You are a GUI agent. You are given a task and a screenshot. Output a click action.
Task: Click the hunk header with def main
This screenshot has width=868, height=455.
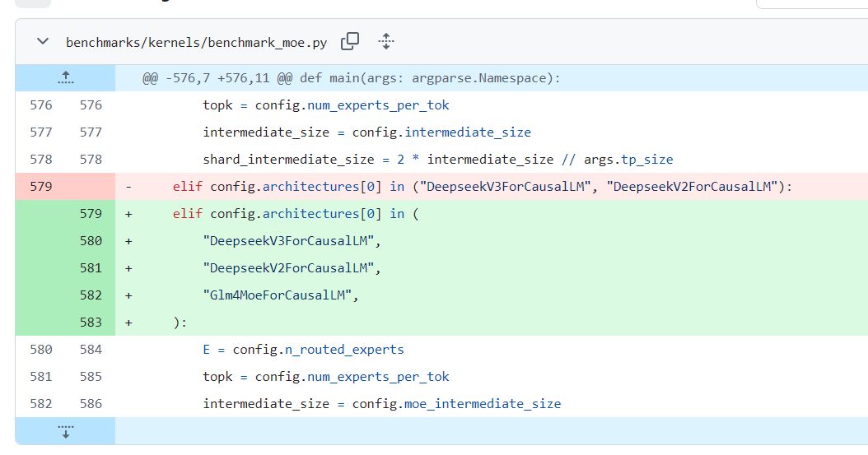click(352, 78)
